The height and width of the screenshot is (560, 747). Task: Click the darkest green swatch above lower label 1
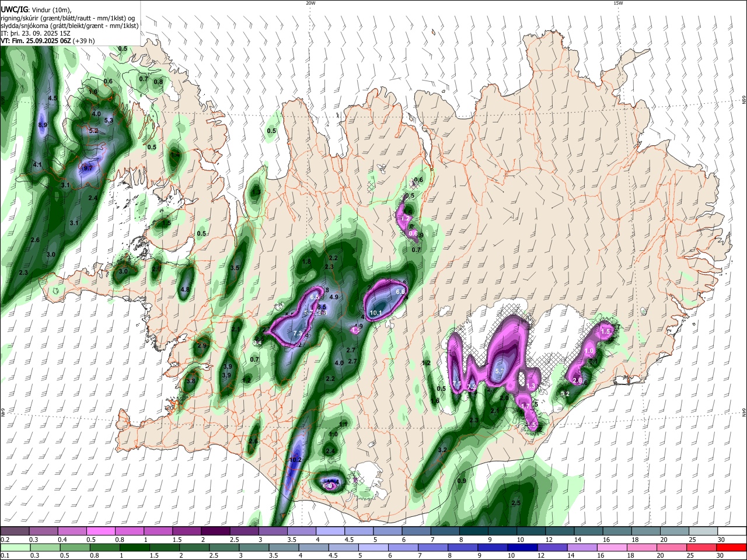(x=135, y=547)
